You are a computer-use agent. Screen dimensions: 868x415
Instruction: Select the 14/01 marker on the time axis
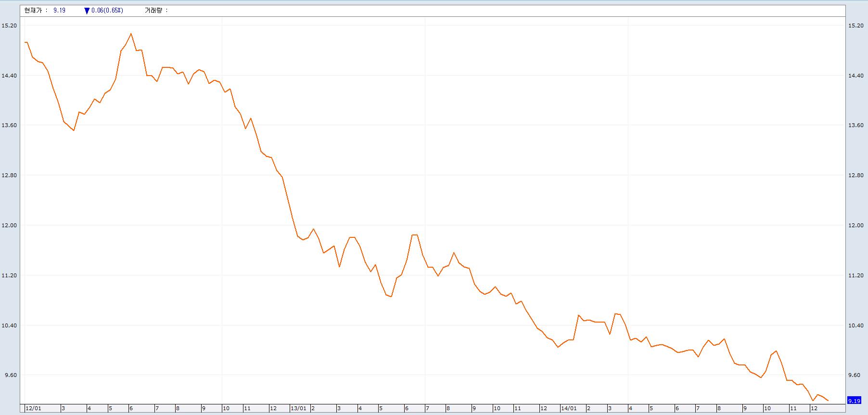(x=568, y=408)
